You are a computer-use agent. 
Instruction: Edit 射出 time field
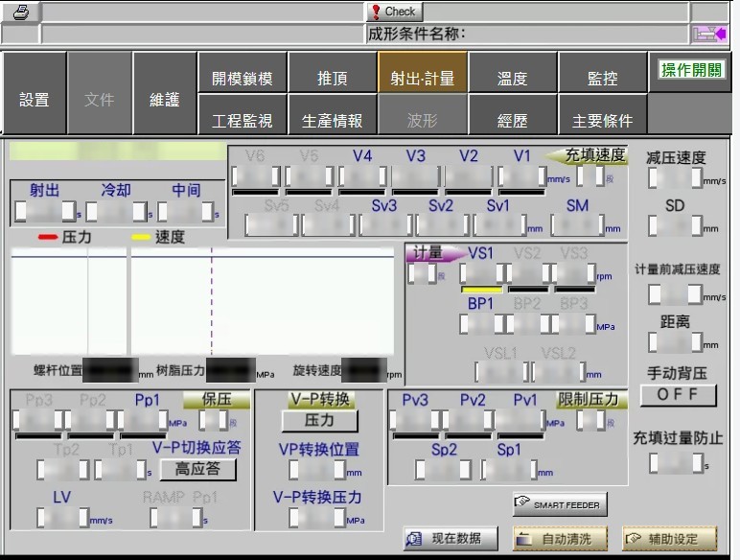(45, 212)
